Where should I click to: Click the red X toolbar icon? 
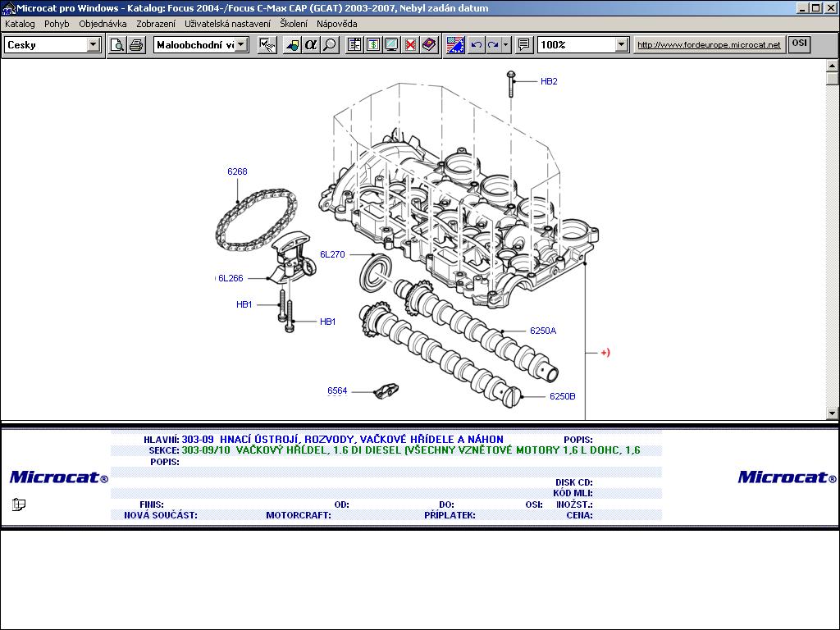410,44
